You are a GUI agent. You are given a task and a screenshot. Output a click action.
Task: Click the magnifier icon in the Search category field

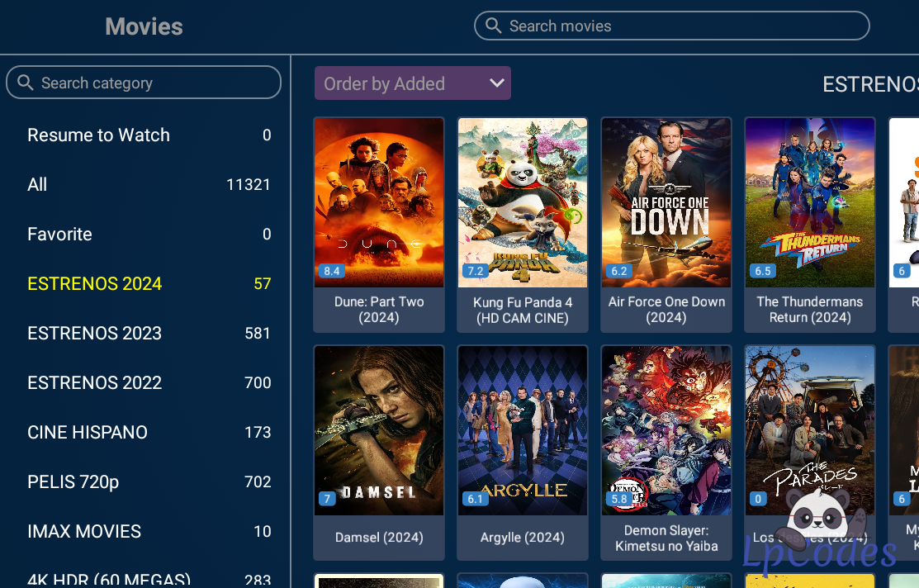[x=25, y=83]
